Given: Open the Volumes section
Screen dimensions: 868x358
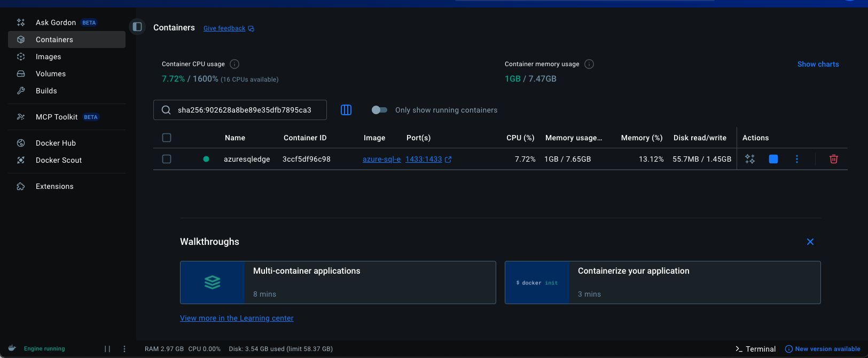Looking at the screenshot, I should (67, 74).
